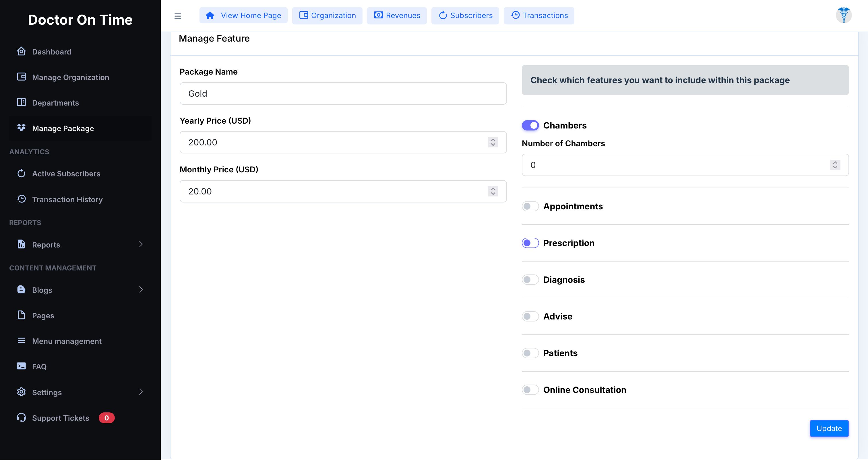The image size is (868, 460).
Task: Click the refresh icon beside Subscribers
Action: point(443,15)
